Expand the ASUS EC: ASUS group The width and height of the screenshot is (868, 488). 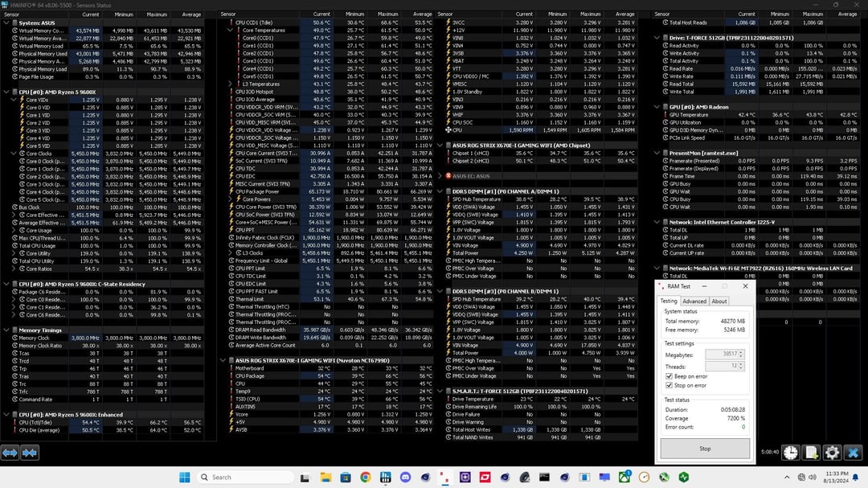pyautogui.click(x=440, y=176)
